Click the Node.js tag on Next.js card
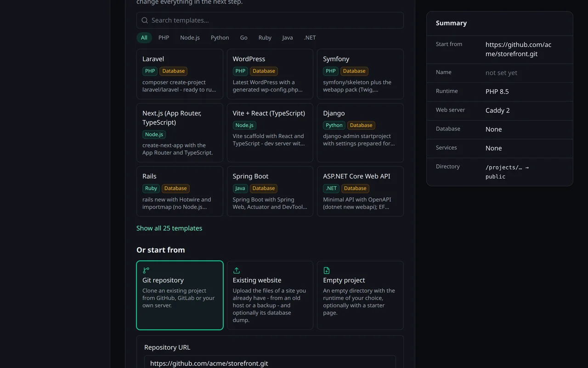Viewport: 588px width, 368px height. (x=154, y=134)
